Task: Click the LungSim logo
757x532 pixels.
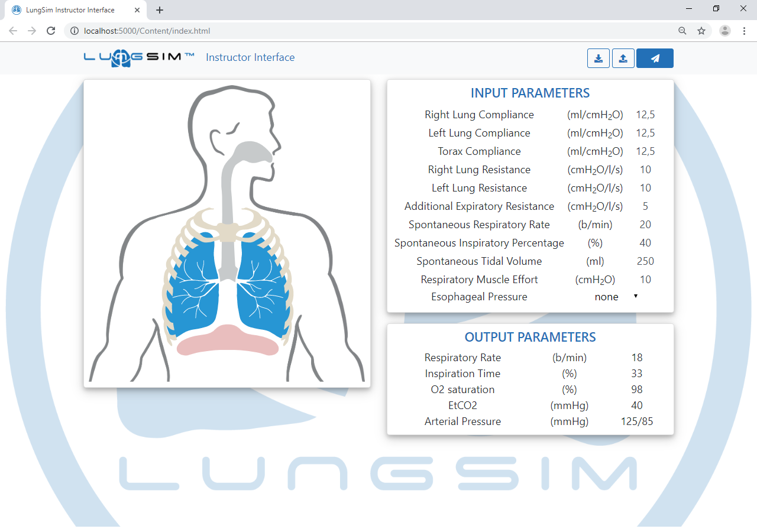Action: pyautogui.click(x=139, y=57)
